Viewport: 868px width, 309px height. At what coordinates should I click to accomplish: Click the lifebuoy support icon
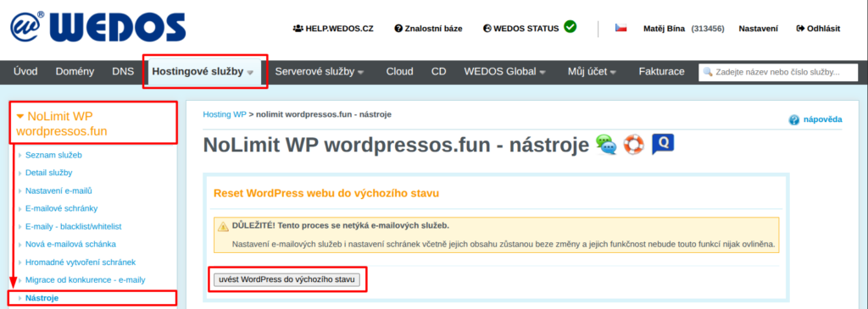pyautogui.click(x=634, y=145)
